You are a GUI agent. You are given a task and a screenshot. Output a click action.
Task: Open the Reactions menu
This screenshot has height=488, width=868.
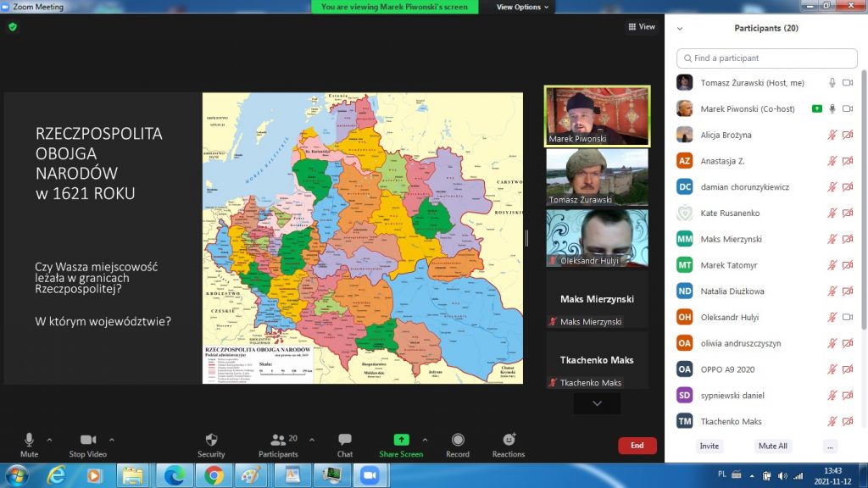(509, 441)
